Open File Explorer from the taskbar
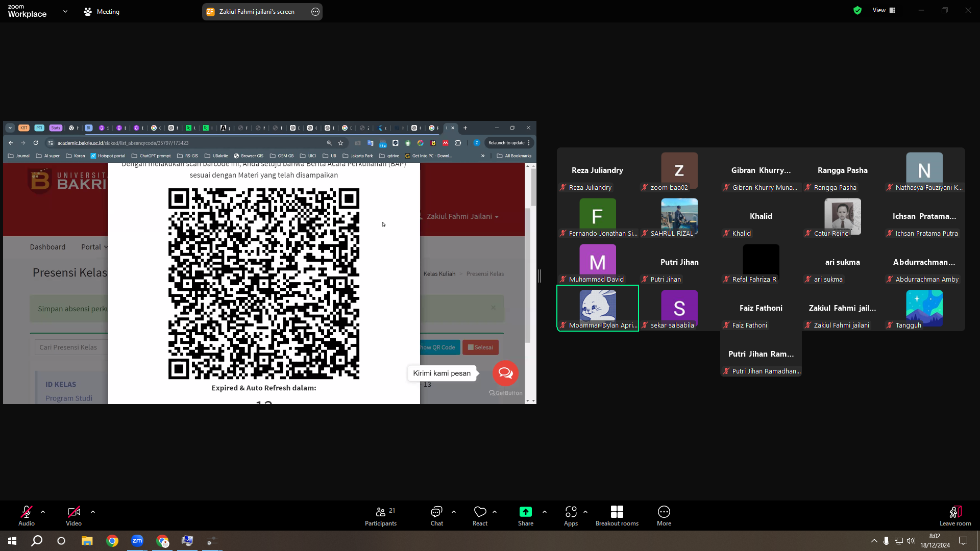This screenshot has height=551, width=980. click(87, 541)
